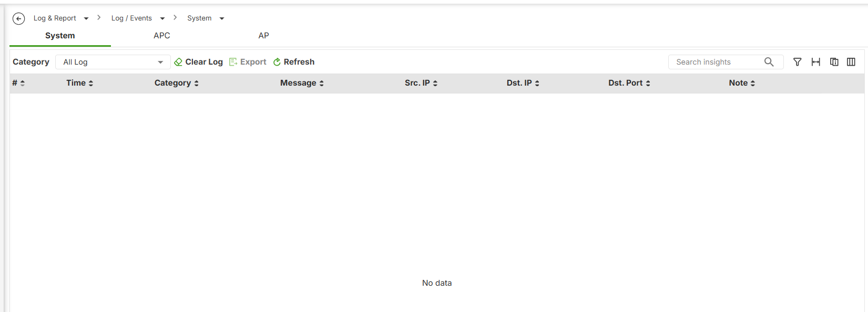The image size is (868, 312).
Task: Expand the Log & Report breadcrumb dropdown
Action: point(86,18)
